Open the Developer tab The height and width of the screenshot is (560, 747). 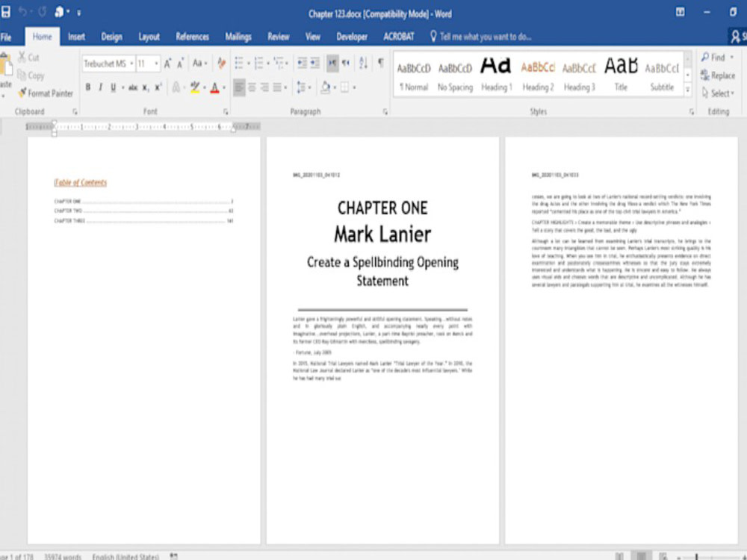coord(352,37)
